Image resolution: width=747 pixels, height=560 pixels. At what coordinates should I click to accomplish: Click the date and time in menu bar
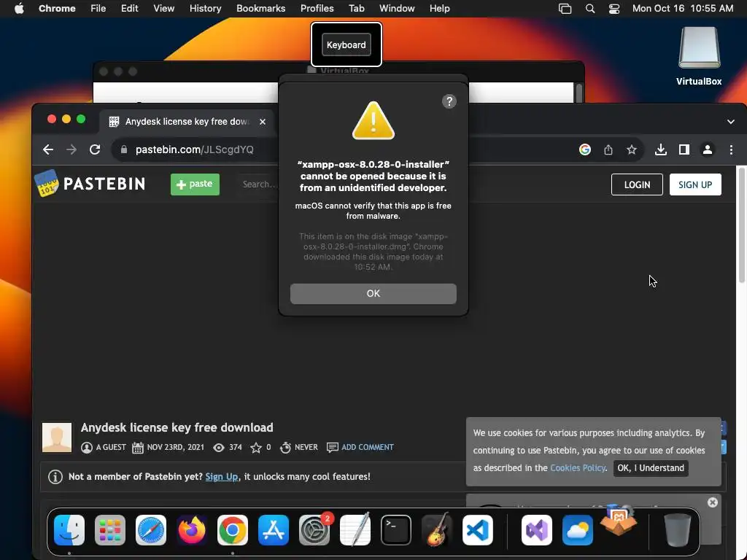pyautogui.click(x=683, y=9)
